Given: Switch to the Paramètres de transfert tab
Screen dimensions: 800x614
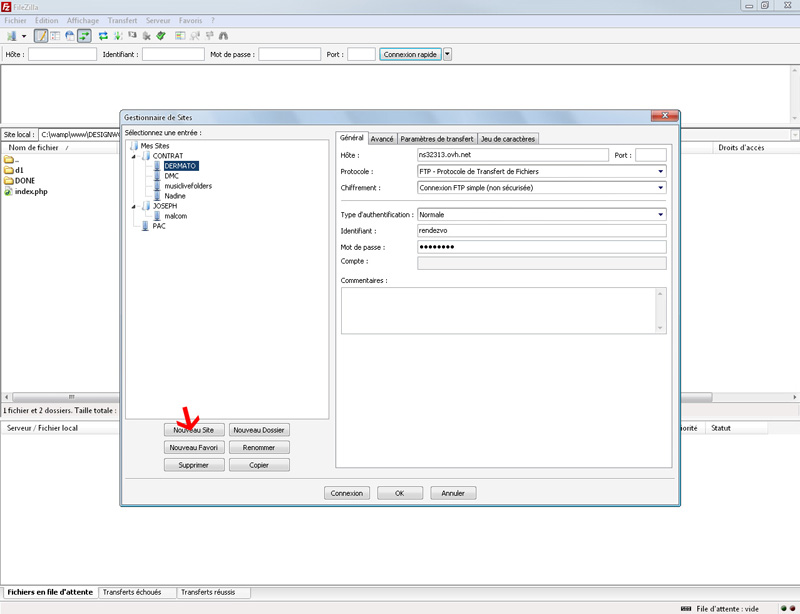Looking at the screenshot, I should coord(437,139).
